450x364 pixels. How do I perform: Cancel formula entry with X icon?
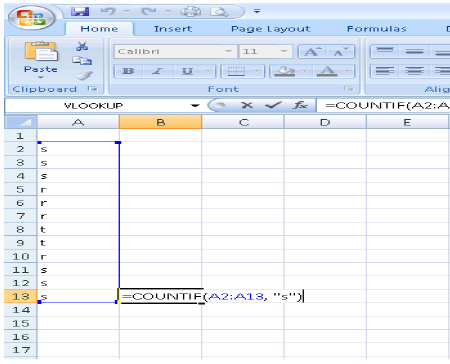pos(247,105)
